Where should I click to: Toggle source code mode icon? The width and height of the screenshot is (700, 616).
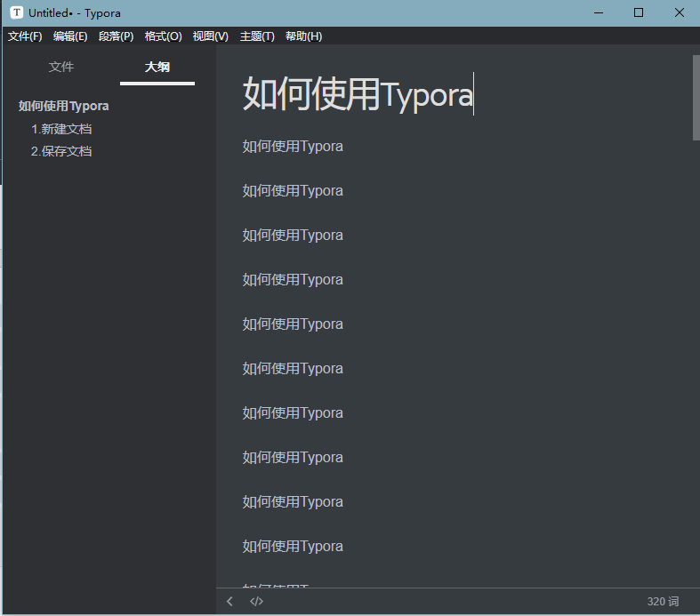tap(256, 601)
